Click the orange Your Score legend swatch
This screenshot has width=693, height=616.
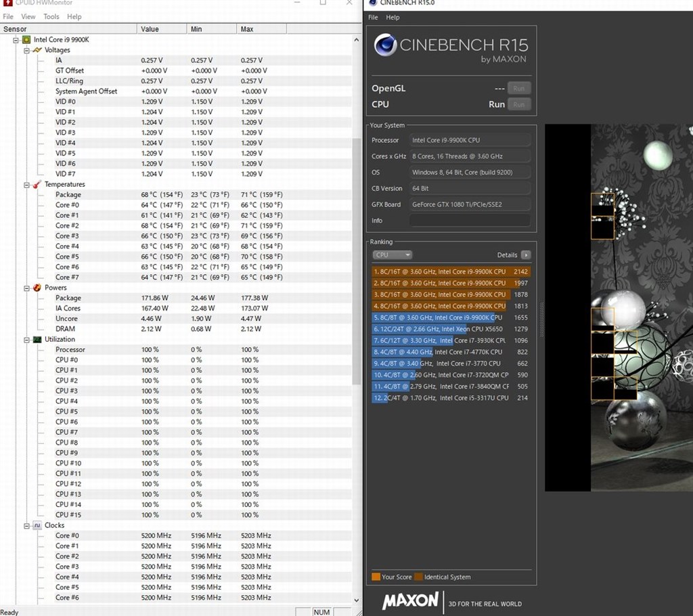click(x=376, y=577)
